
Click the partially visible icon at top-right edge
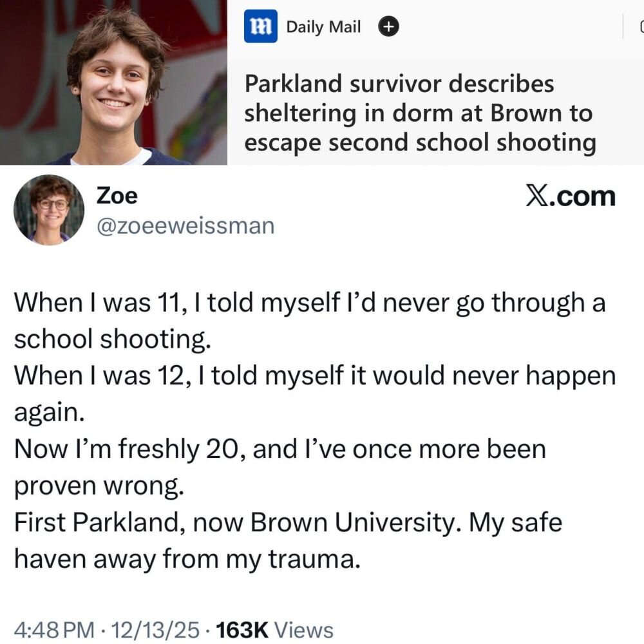tap(640, 27)
